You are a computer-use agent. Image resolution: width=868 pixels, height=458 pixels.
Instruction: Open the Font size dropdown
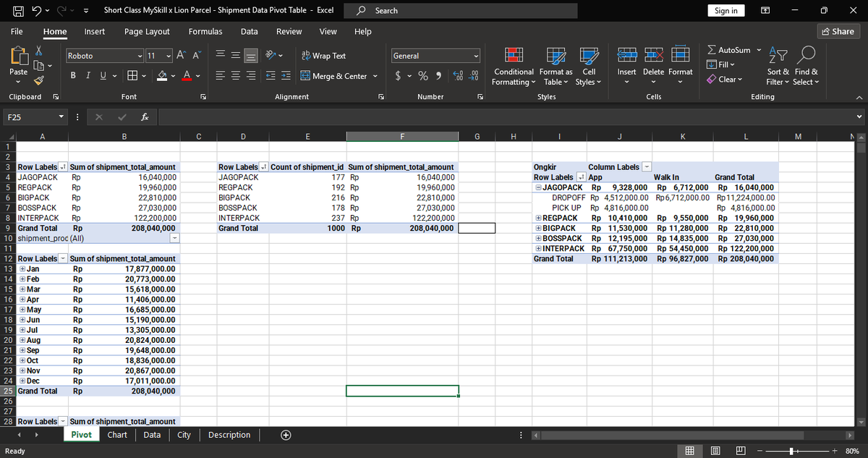coord(169,56)
